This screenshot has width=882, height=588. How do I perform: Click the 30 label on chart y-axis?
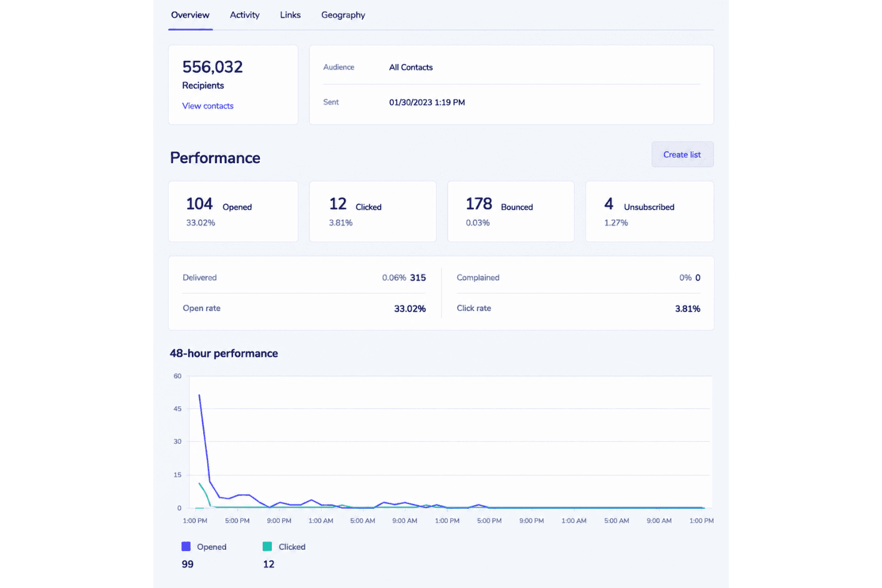pyautogui.click(x=178, y=441)
